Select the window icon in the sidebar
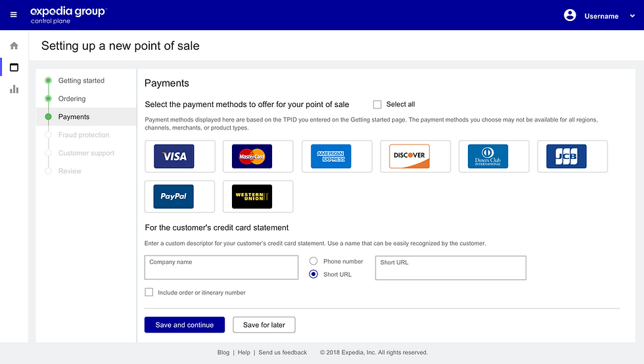This screenshot has width=644, height=364. (x=14, y=68)
